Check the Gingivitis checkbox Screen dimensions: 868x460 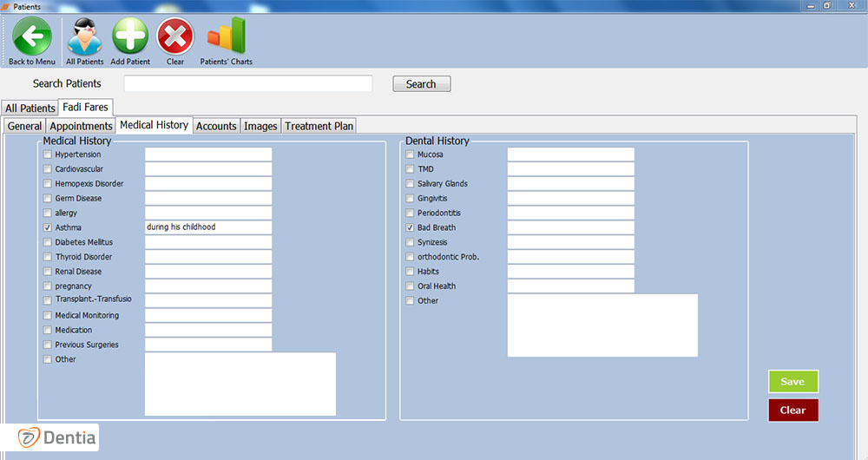410,199
